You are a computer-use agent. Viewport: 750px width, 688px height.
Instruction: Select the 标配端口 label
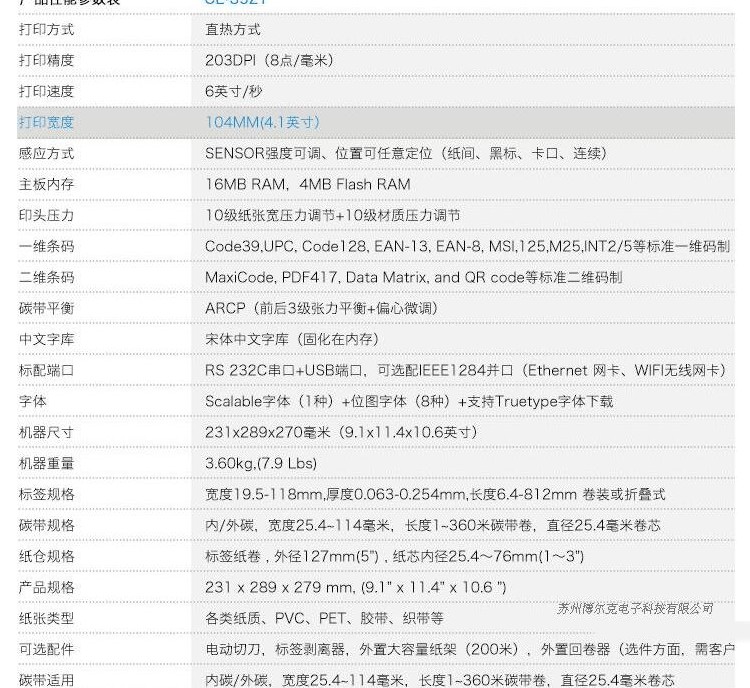[x=46, y=370]
